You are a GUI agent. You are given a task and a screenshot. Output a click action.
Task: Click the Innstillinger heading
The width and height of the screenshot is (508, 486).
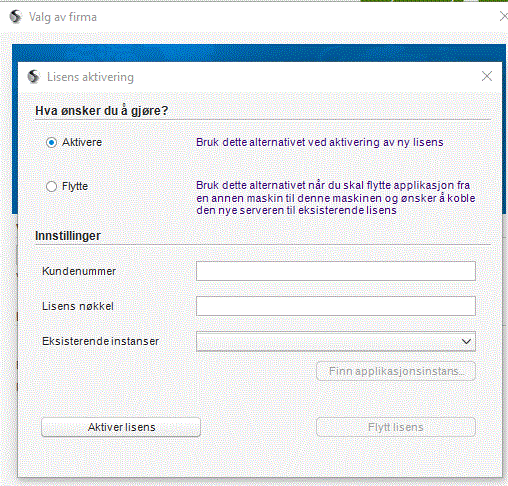click(x=68, y=236)
